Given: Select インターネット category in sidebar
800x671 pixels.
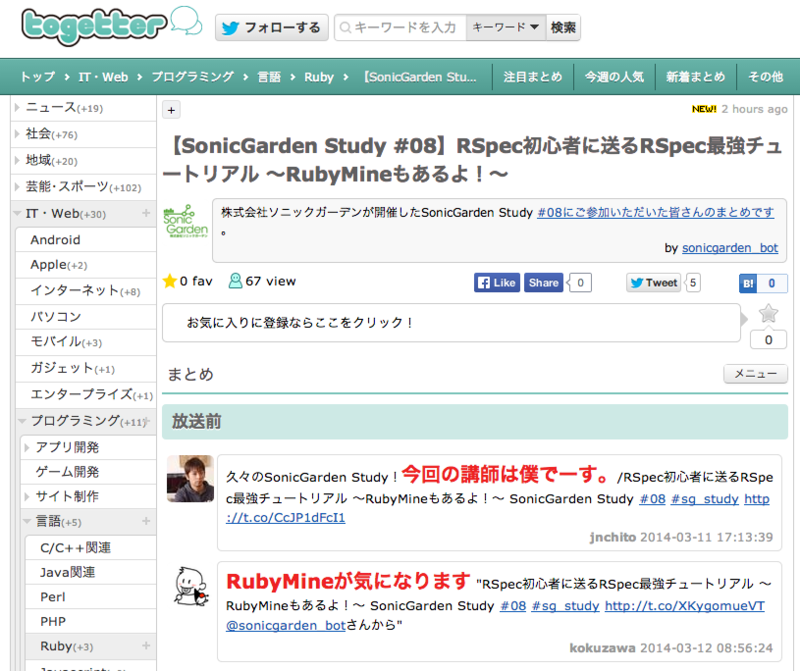Looking at the screenshot, I should (x=86, y=291).
